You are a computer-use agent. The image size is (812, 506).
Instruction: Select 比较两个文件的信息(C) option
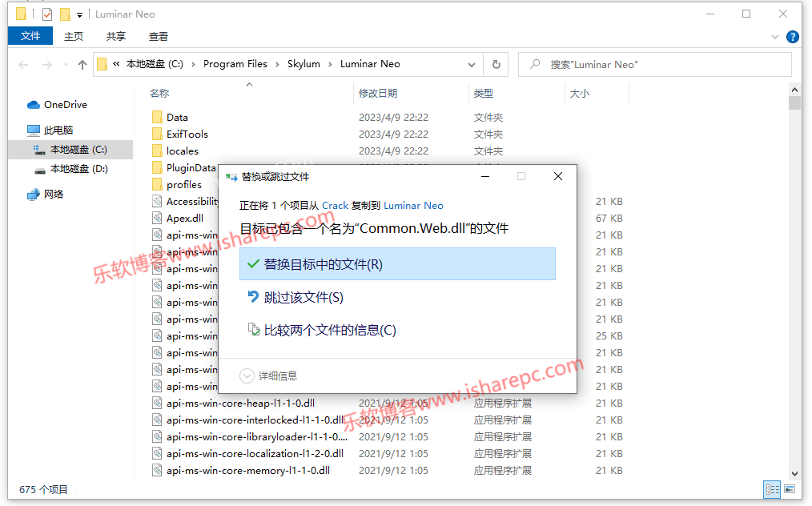pos(329,330)
